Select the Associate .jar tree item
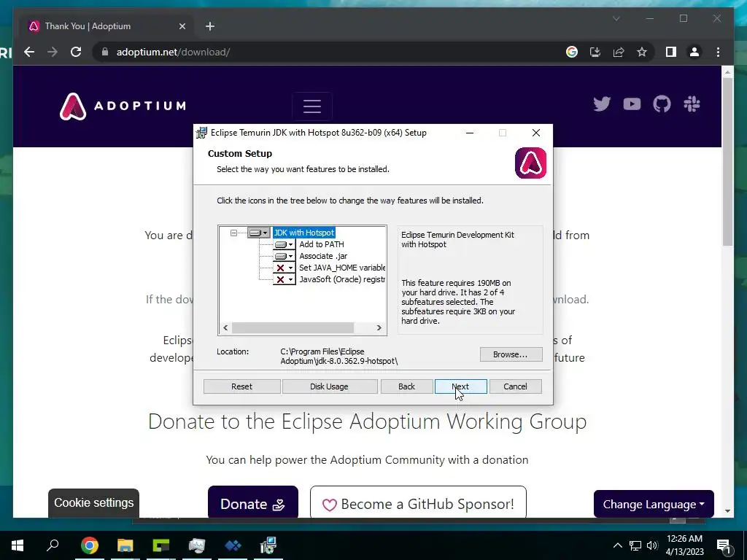This screenshot has height=560, width=747. (x=323, y=256)
